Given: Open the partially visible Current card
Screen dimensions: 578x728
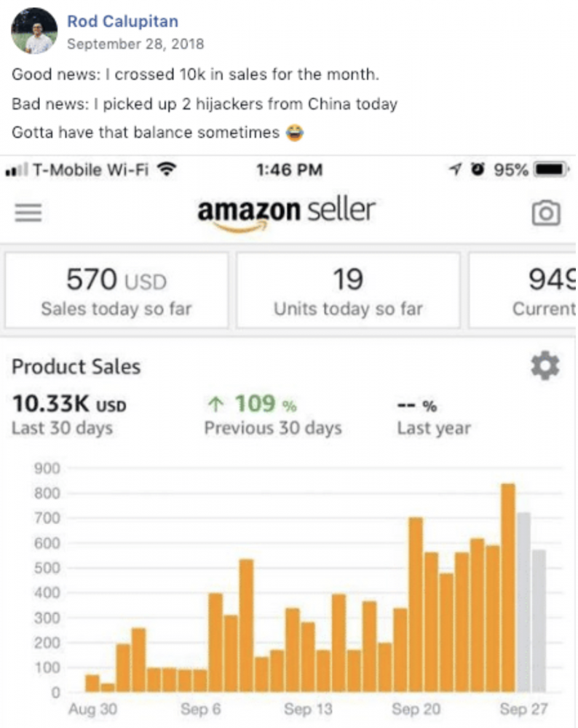Looking at the screenshot, I should (x=523, y=290).
